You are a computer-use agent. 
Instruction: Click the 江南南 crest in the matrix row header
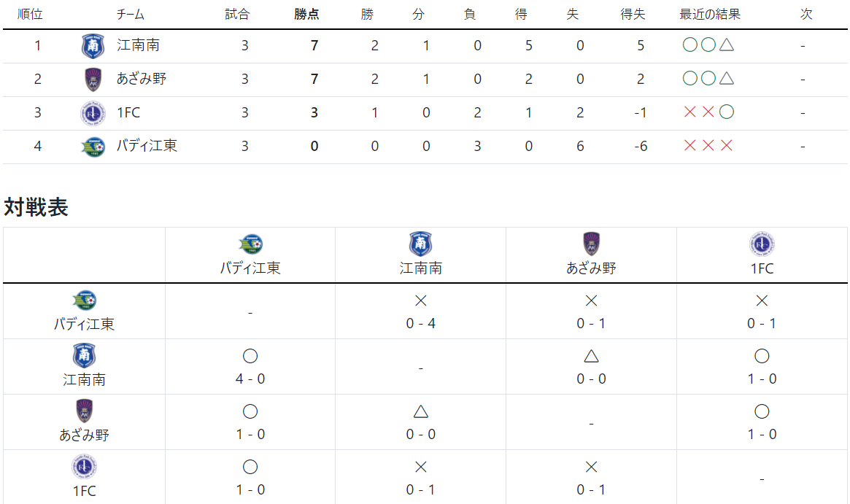coord(84,356)
